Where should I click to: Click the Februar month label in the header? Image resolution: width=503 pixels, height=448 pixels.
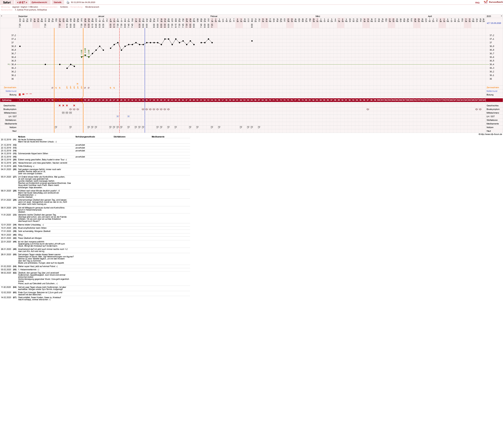tap(214, 16)
